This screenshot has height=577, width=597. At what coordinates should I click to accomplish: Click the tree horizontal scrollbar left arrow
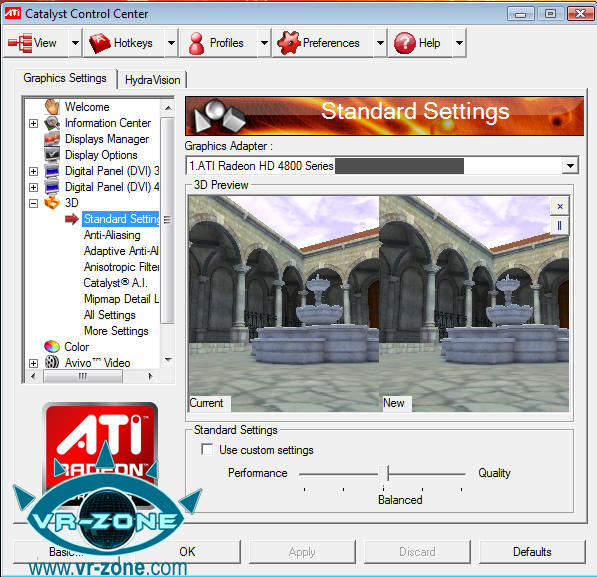[x=33, y=376]
